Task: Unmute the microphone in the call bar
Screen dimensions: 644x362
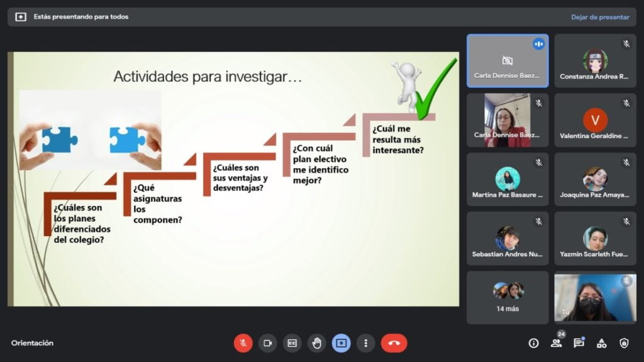Action: pos(243,343)
